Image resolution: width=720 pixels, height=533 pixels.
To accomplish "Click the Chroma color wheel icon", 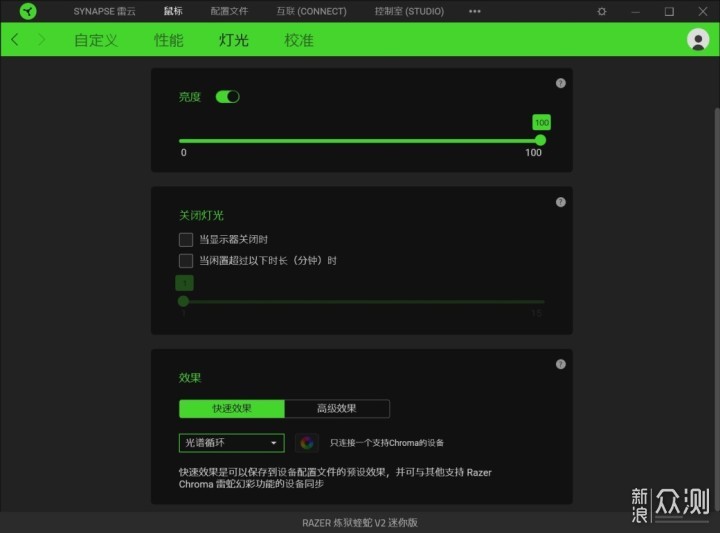I will click(x=307, y=443).
